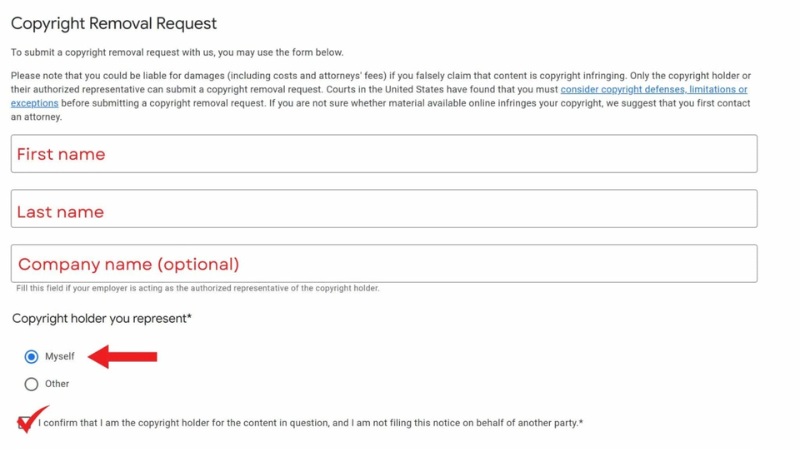Focus the Company name (optional) field

(383, 264)
